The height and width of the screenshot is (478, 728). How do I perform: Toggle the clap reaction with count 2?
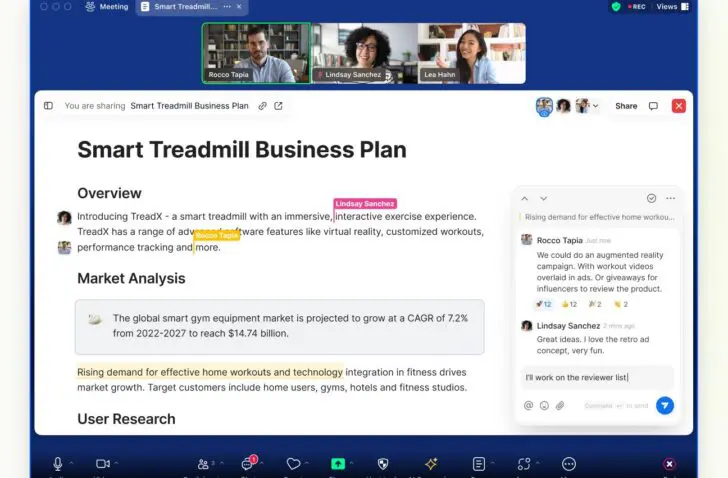621,304
